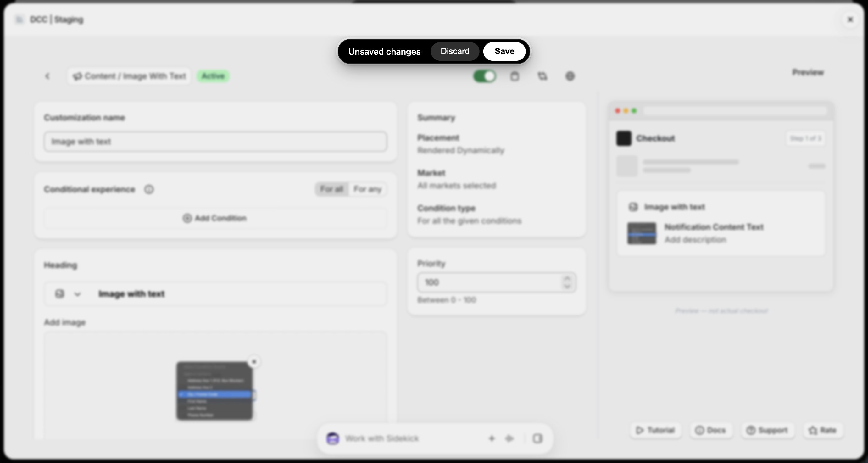Image resolution: width=868 pixels, height=463 pixels.
Task: Open the Support button
Action: (x=767, y=430)
